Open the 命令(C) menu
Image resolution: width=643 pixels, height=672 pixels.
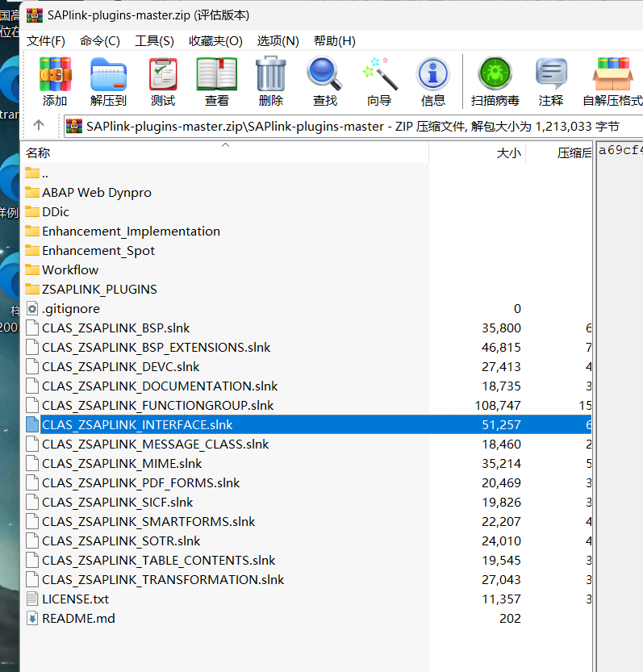[100, 41]
